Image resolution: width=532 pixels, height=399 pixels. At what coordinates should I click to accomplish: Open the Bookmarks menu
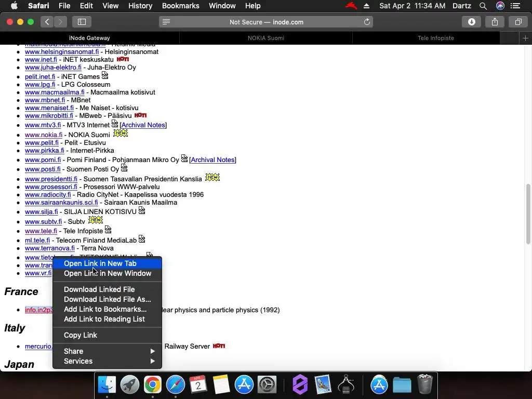tap(180, 6)
